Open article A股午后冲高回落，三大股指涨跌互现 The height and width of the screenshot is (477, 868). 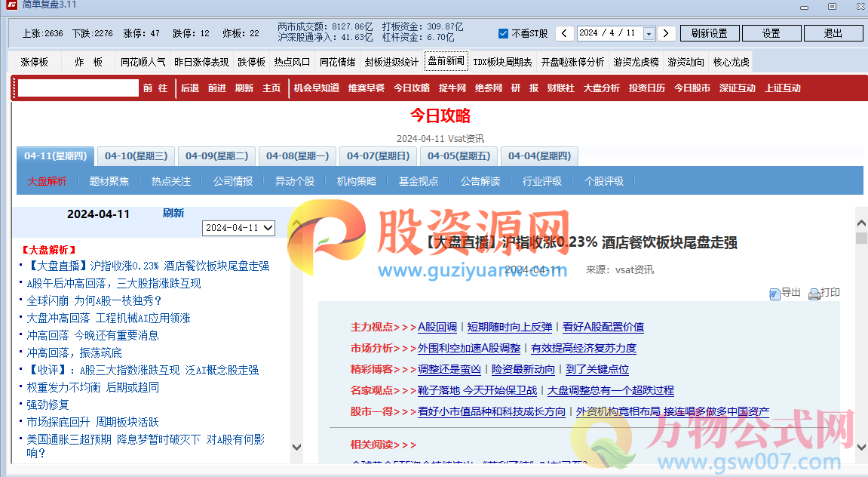[x=114, y=284]
